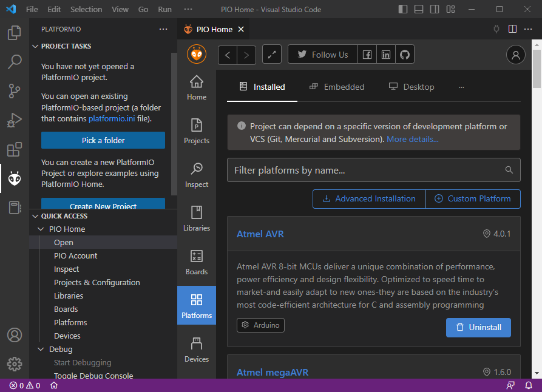The image size is (542, 392).
Task: Collapse the PIO Home tree node
Action: 41,229
